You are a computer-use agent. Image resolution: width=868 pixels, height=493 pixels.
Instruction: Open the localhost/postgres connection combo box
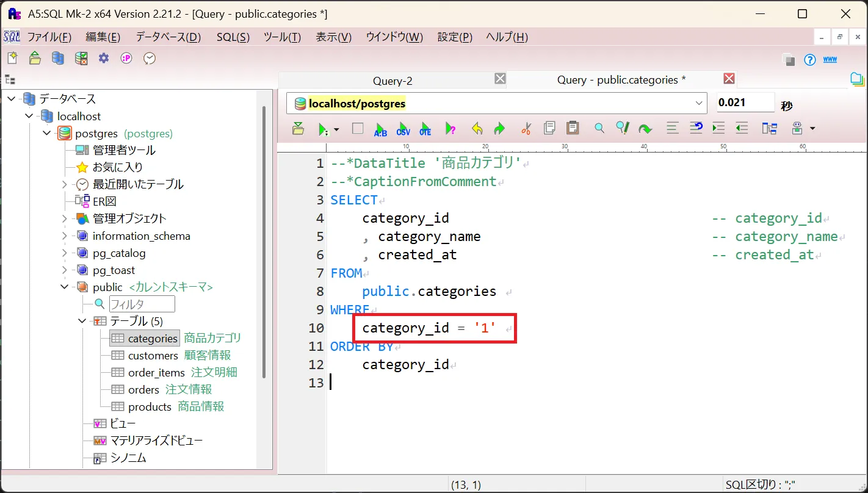point(496,103)
